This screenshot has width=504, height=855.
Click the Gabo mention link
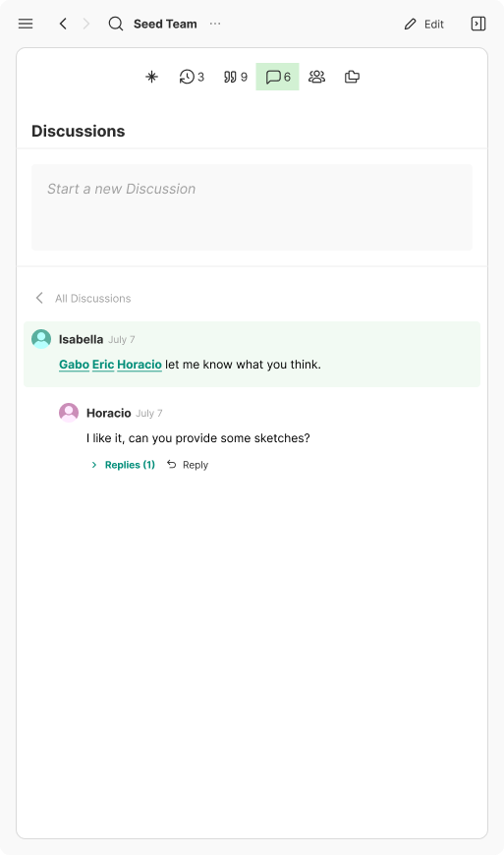click(x=74, y=365)
